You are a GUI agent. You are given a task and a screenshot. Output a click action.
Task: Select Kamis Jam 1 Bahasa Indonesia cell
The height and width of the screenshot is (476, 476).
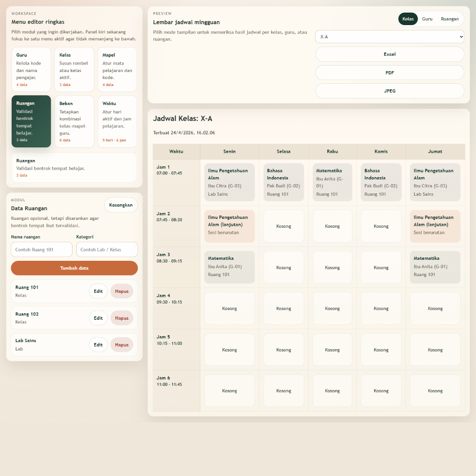point(381,182)
